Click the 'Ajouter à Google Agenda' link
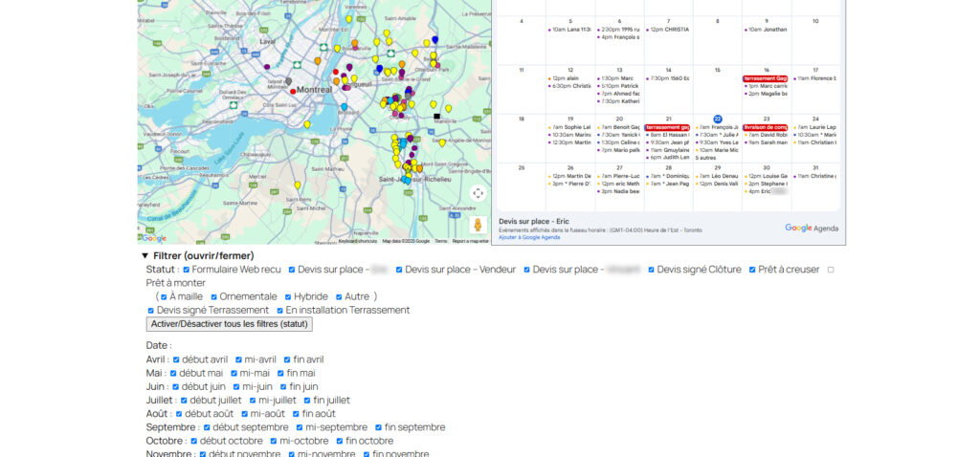 point(529,237)
